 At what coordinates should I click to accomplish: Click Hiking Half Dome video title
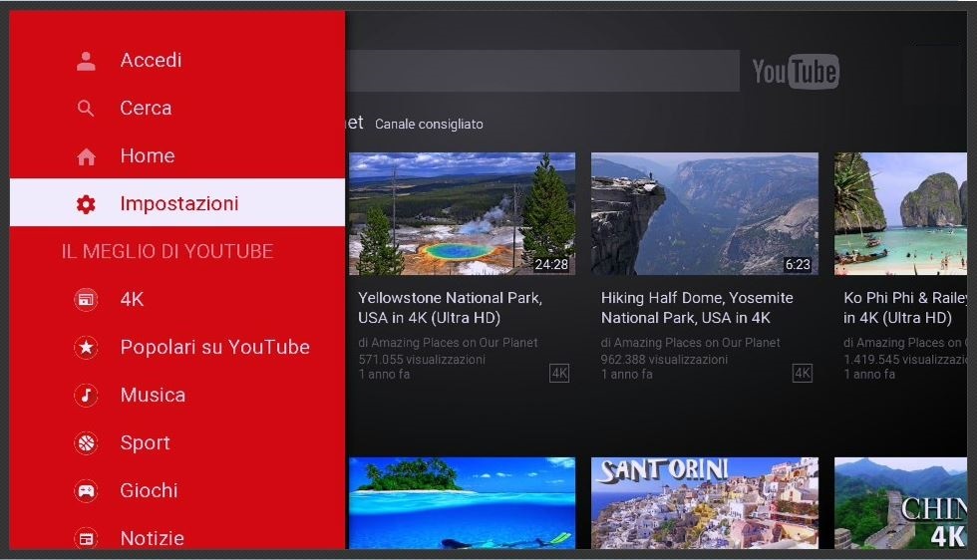coord(697,308)
